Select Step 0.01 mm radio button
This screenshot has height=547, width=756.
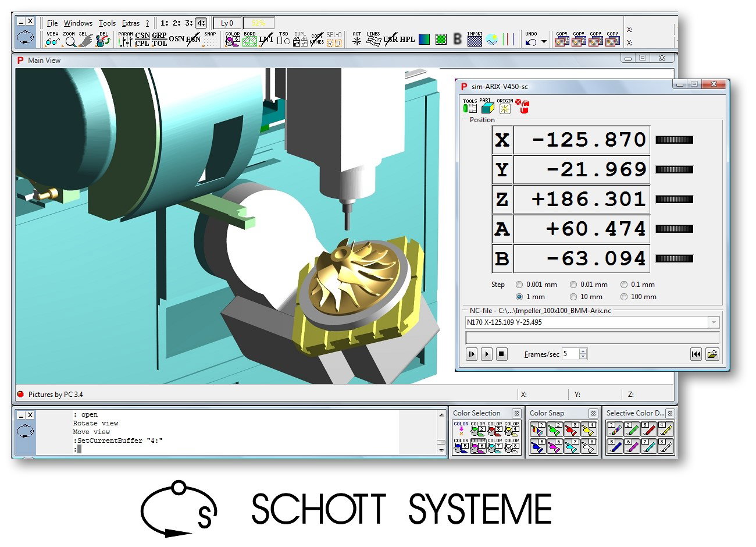pos(573,285)
